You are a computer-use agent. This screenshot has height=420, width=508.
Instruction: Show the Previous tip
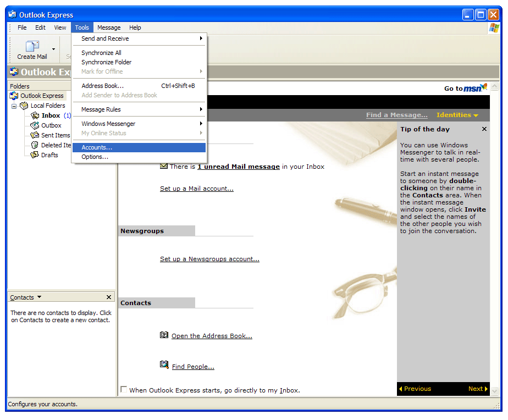[x=415, y=389]
